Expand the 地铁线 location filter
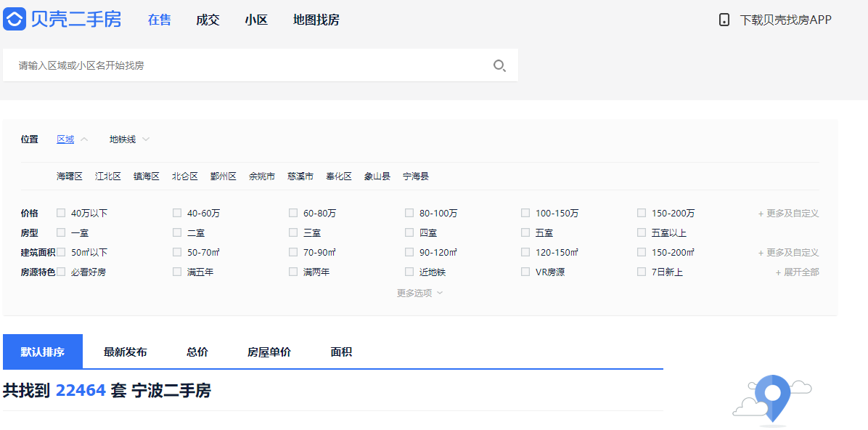 [x=129, y=139]
